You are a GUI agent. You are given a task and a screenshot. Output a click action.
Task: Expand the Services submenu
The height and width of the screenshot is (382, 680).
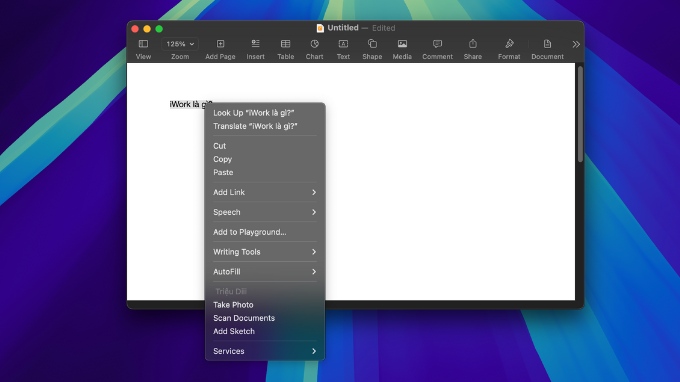click(265, 351)
